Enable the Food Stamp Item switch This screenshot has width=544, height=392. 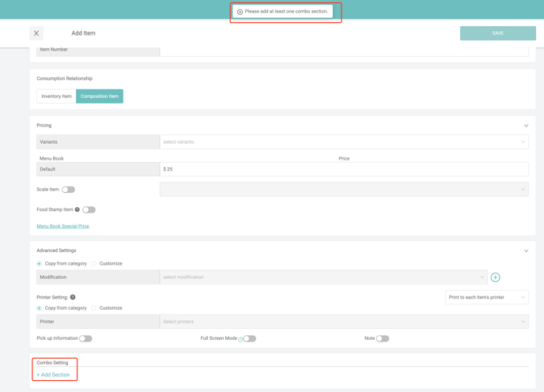[x=89, y=209]
